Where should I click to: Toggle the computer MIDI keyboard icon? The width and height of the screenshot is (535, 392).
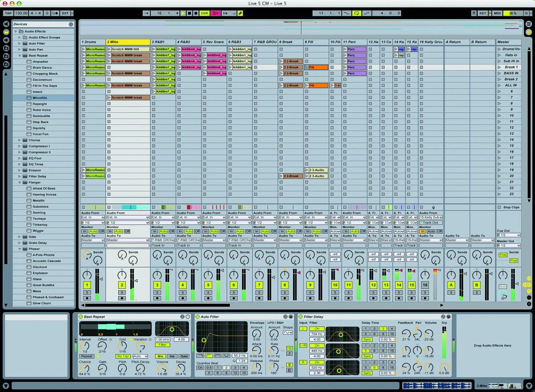point(474,13)
